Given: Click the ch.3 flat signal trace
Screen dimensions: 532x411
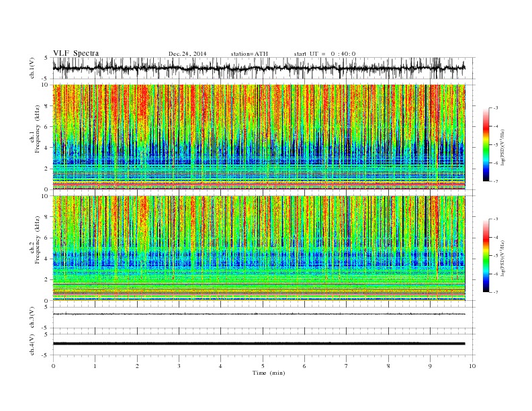Looking at the screenshot, I should click(x=259, y=314).
